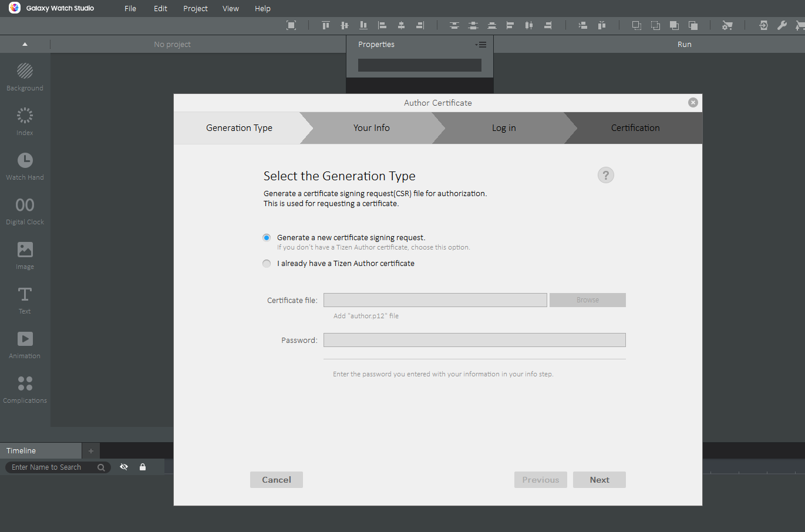Select the Digital Clock component
Screen dimensions: 805x532
[25, 211]
